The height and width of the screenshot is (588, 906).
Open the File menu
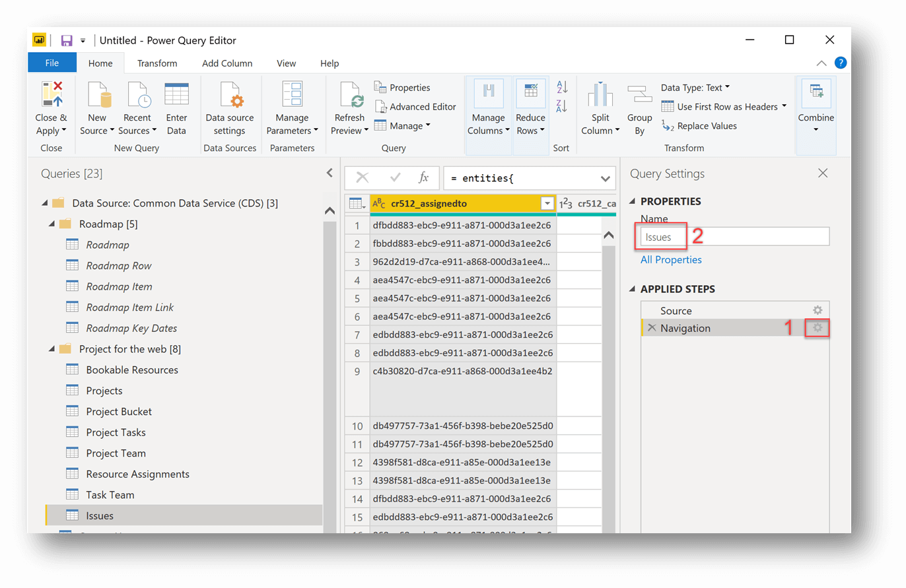(x=52, y=63)
